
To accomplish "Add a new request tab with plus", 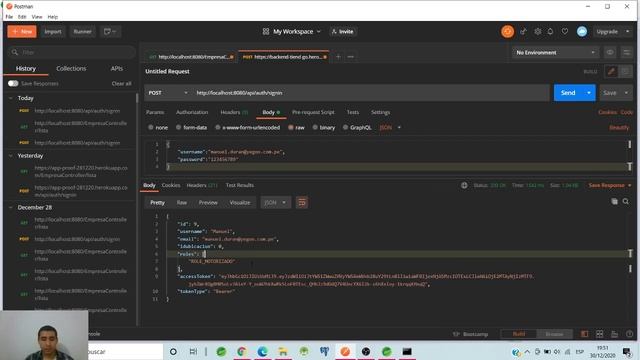I will click(x=338, y=57).
